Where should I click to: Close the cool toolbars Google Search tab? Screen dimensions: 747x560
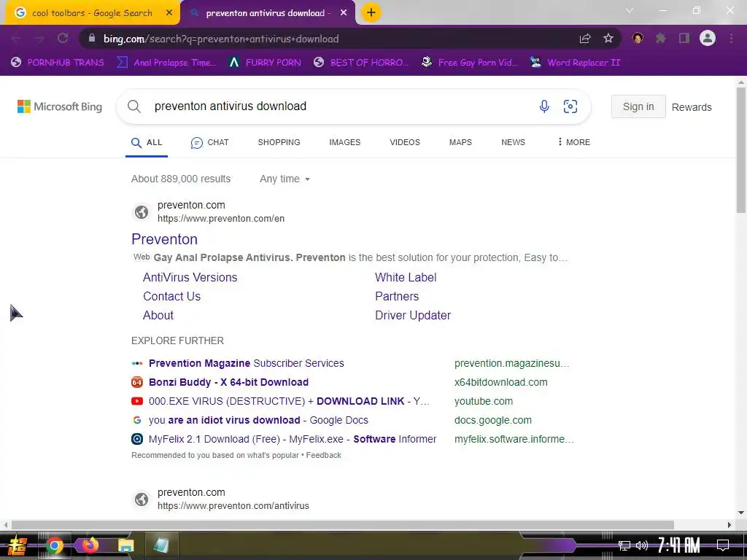(x=169, y=13)
